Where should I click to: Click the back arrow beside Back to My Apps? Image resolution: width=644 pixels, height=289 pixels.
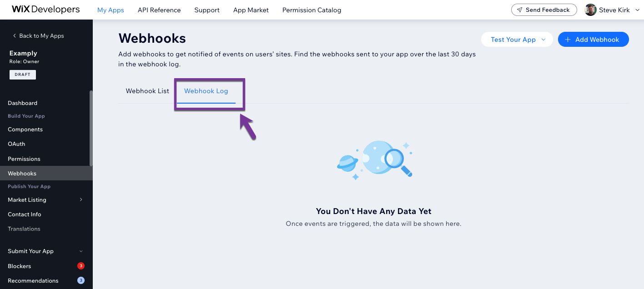[x=15, y=36]
